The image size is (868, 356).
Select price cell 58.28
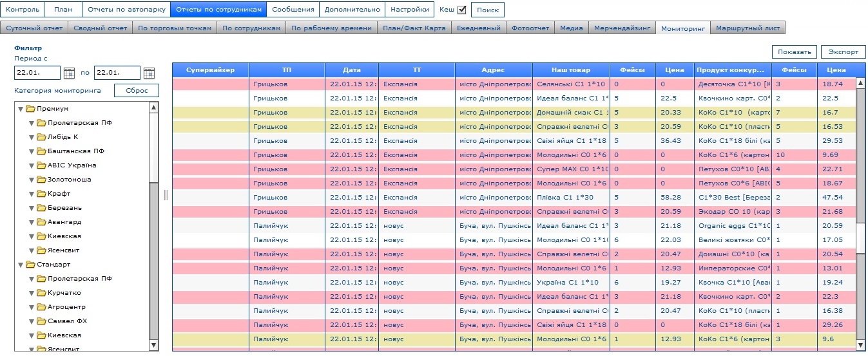click(675, 197)
